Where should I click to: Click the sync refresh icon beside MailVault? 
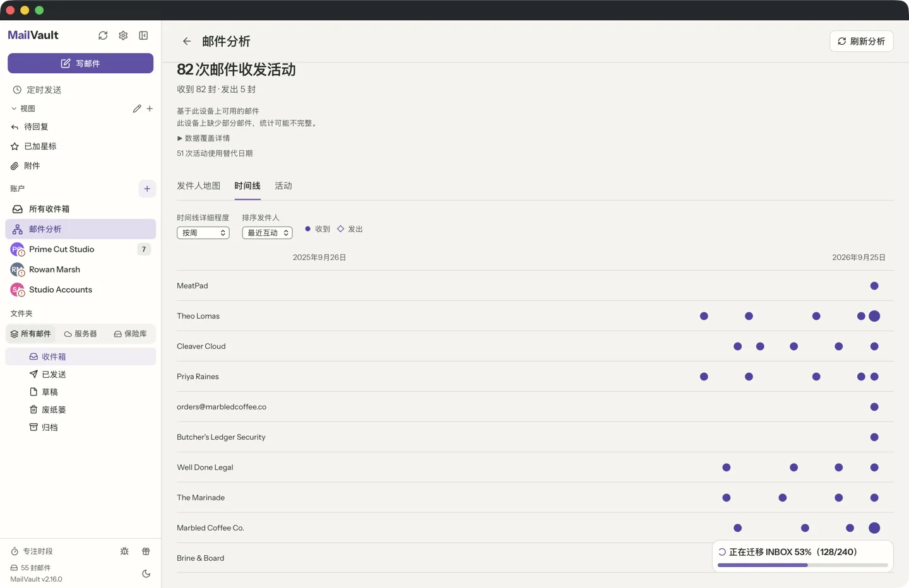pos(103,35)
